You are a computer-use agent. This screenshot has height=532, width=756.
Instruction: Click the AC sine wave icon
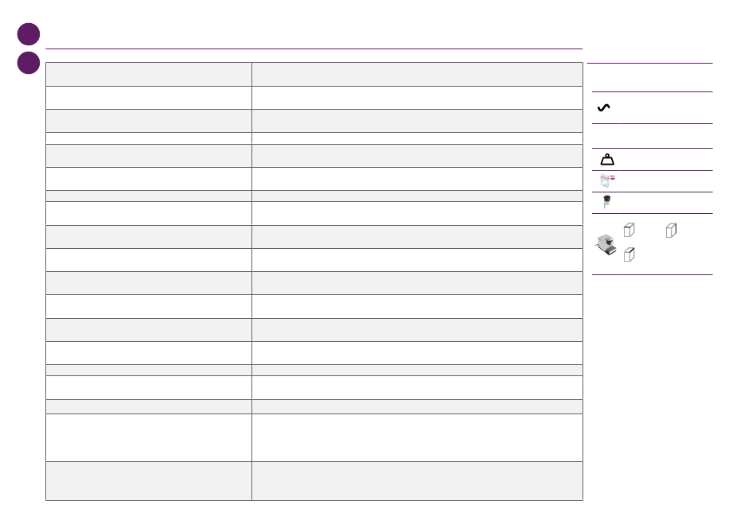click(x=604, y=107)
